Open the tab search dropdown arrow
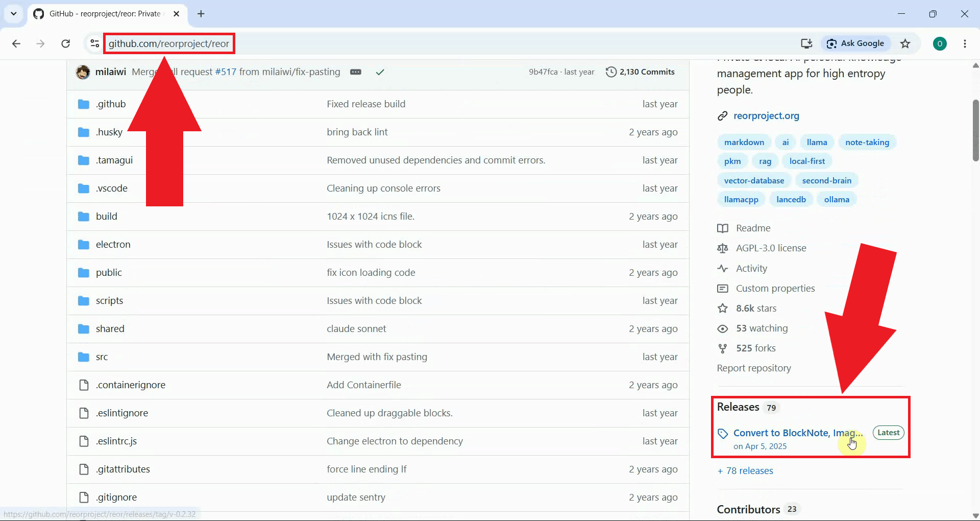Screen dimensions: 980x521 click(x=14, y=14)
